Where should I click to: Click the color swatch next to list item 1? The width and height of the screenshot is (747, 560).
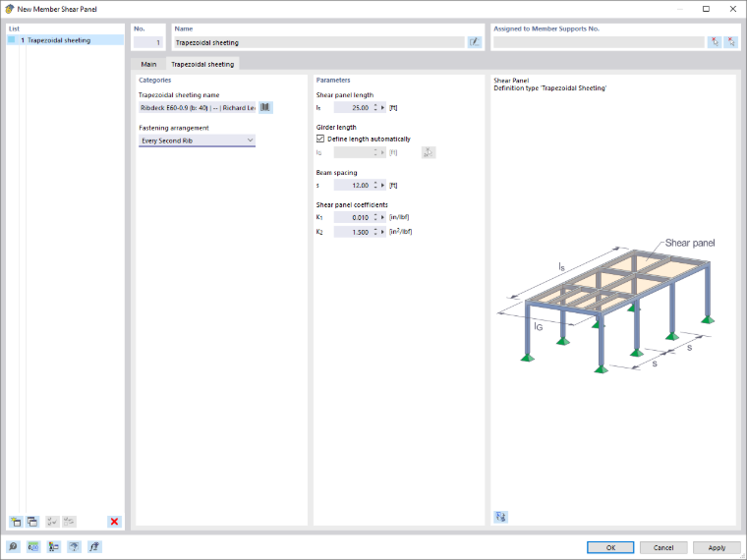point(12,40)
